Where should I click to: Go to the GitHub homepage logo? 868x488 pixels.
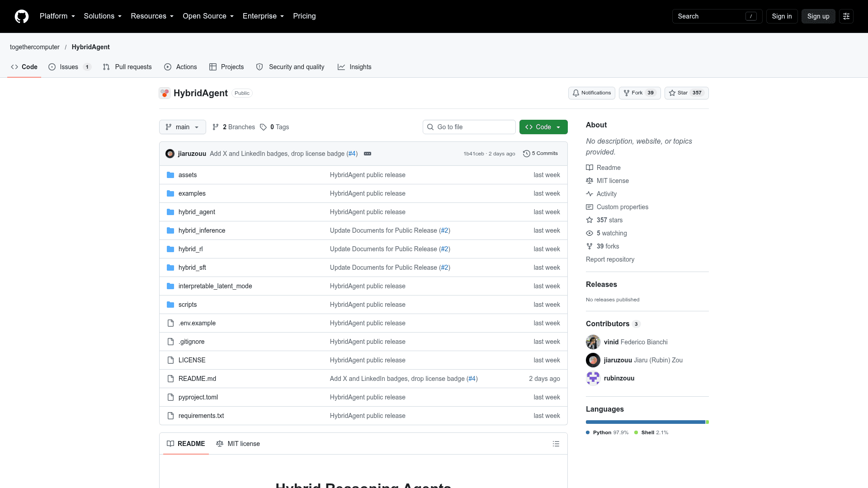pyautogui.click(x=22, y=16)
